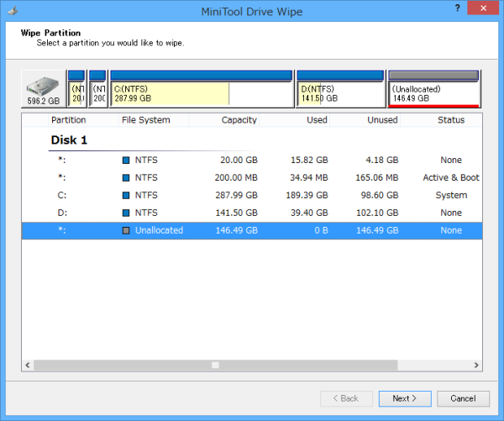Click the blue NTFS icon in the 200.00 MB row
504x421 pixels.
(126, 177)
